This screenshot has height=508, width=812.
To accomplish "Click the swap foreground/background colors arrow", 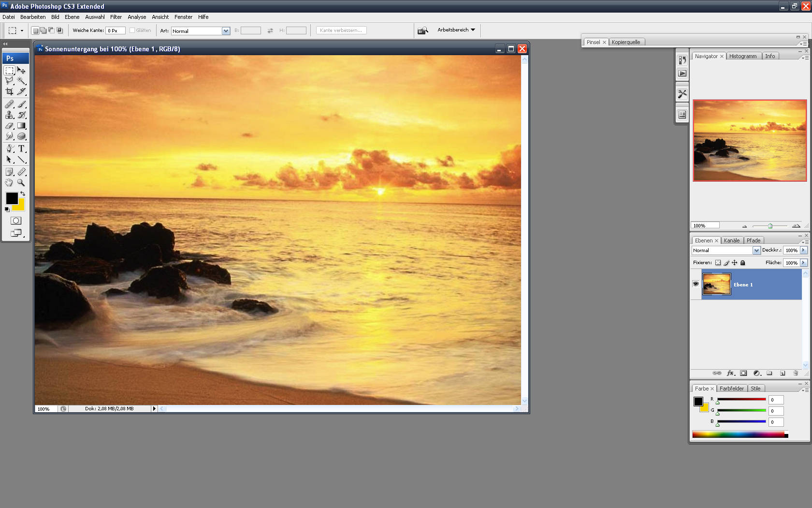I will click(22, 194).
